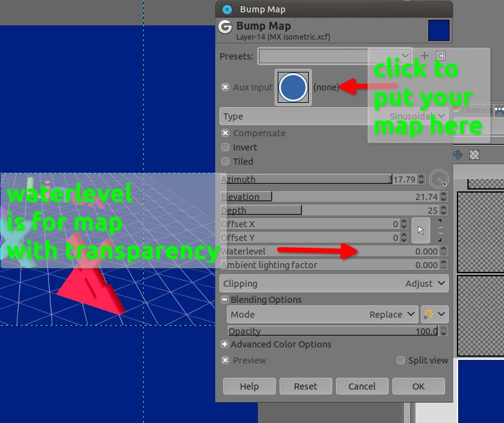Open the Type dropdown showing Sinusoidal
The width and height of the screenshot is (504, 423).
click(334, 116)
